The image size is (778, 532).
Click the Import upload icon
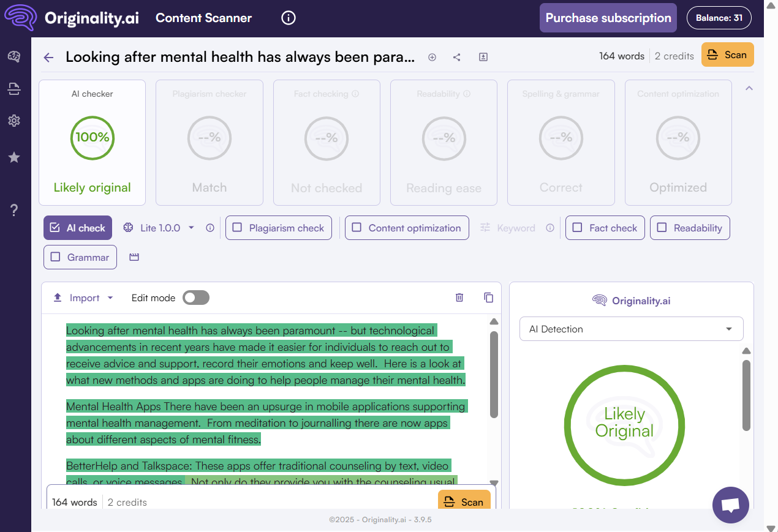pos(58,298)
